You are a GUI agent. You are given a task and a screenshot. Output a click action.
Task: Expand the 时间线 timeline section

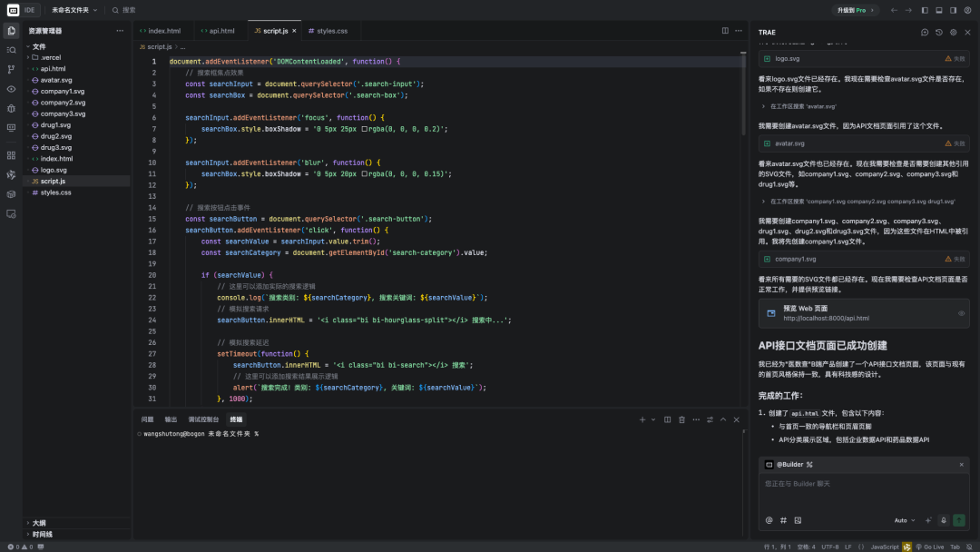tap(42, 535)
